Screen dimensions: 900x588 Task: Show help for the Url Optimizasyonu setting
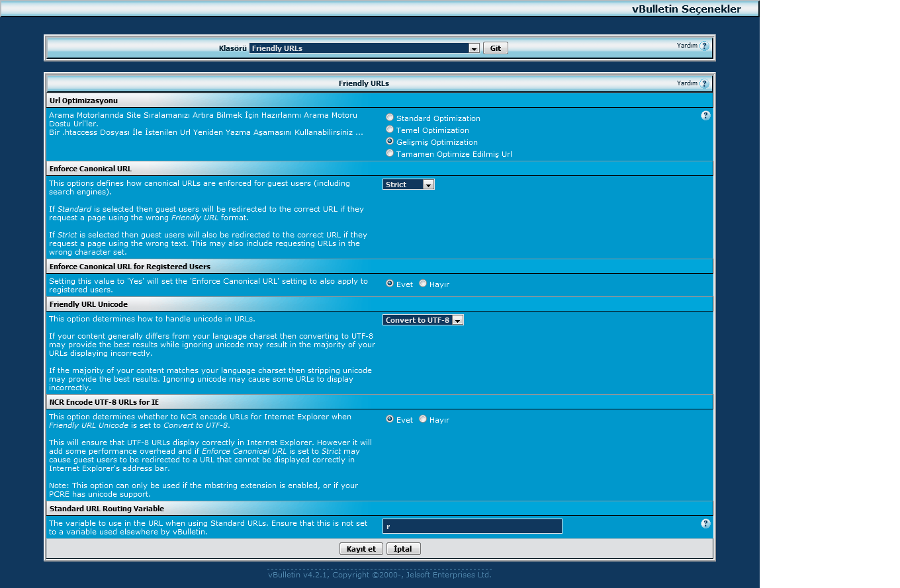pos(705,115)
